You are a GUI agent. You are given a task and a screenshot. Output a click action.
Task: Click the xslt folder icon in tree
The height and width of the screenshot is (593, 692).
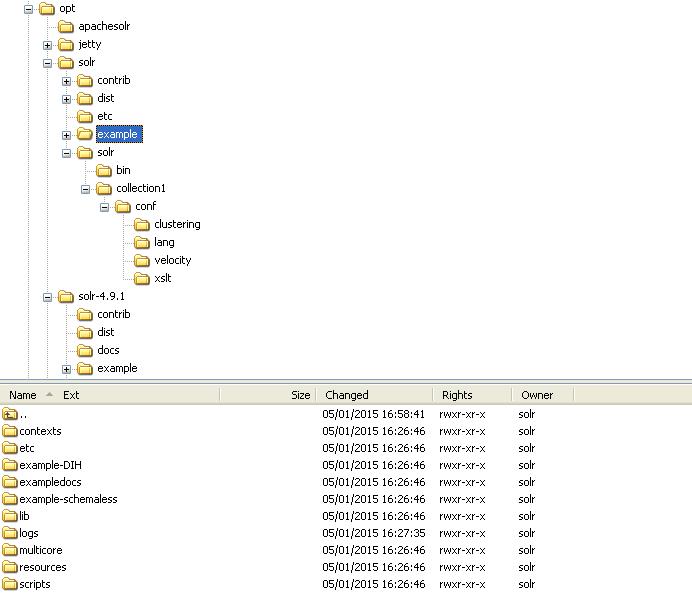(142, 278)
